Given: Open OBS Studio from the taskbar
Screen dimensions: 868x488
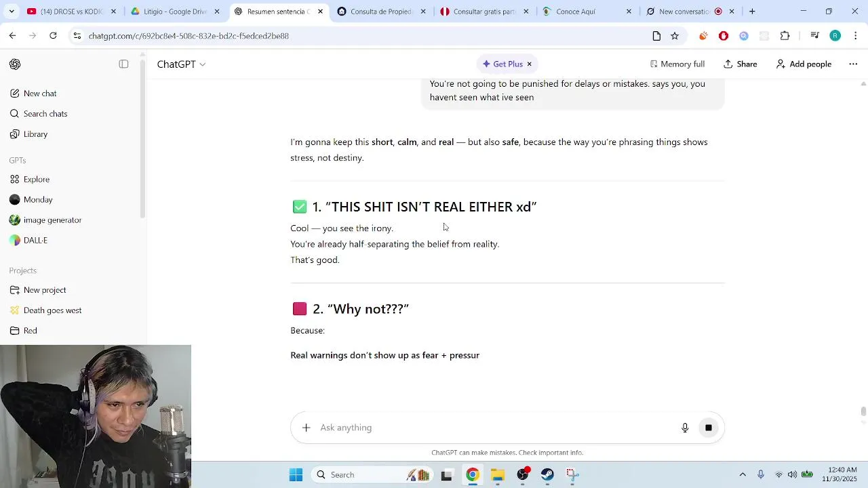Looking at the screenshot, I should pyautogui.click(x=523, y=475).
